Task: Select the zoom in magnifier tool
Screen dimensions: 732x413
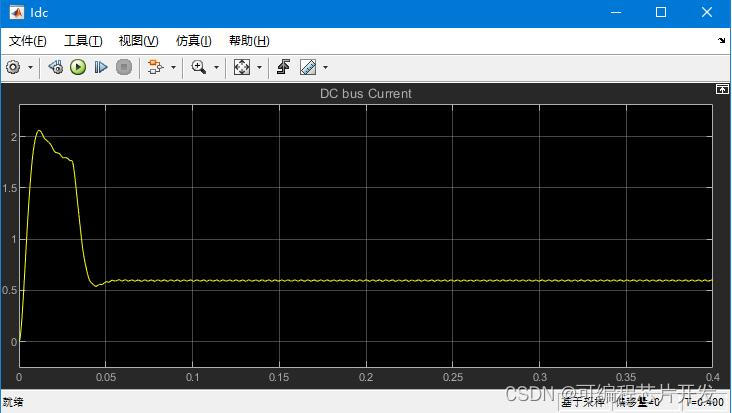Action: point(199,67)
